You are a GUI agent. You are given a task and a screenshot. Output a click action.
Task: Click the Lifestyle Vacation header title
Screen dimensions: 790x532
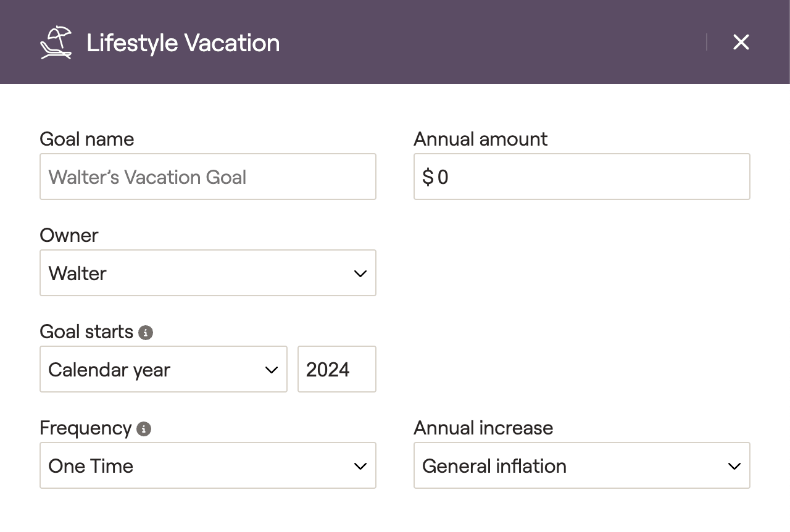pyautogui.click(x=183, y=43)
